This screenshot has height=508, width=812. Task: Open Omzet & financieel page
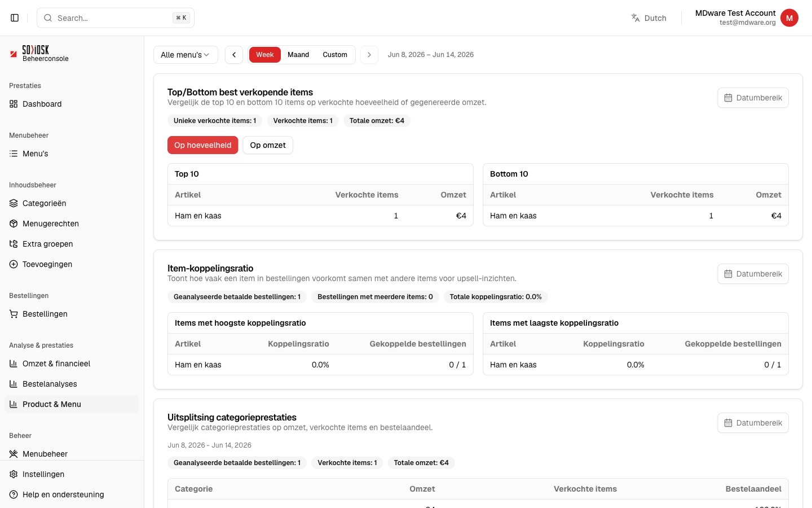pos(72,364)
